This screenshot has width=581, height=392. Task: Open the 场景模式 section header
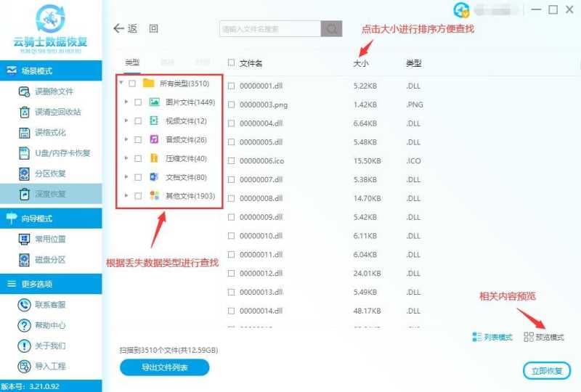click(x=51, y=70)
